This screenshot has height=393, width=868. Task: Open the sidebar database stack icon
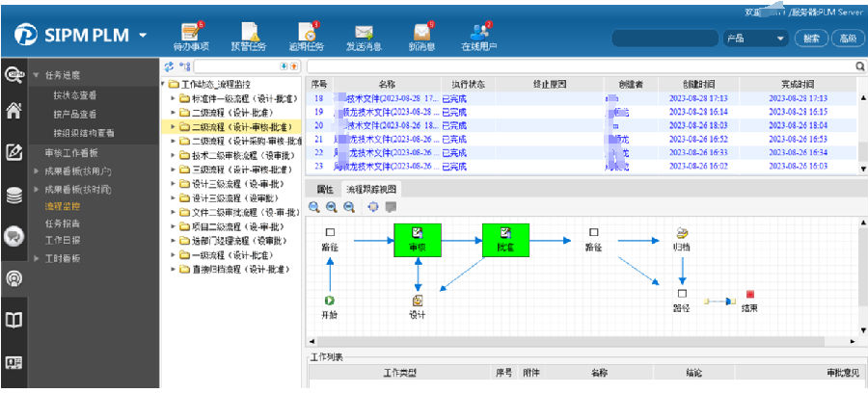(x=14, y=196)
